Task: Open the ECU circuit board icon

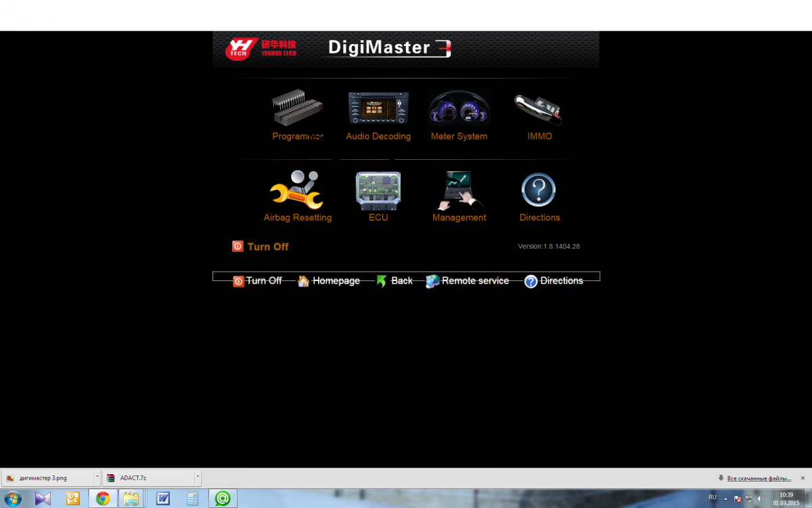Action: click(x=378, y=191)
